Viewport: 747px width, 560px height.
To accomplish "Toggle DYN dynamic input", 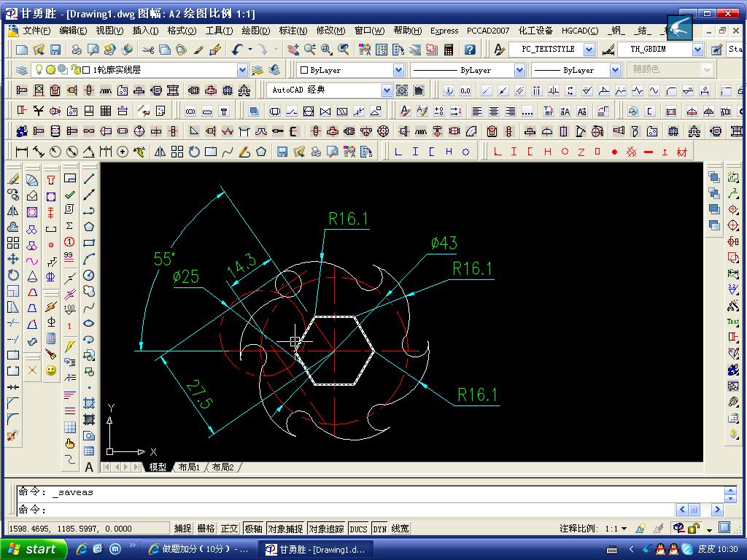I will [x=379, y=529].
